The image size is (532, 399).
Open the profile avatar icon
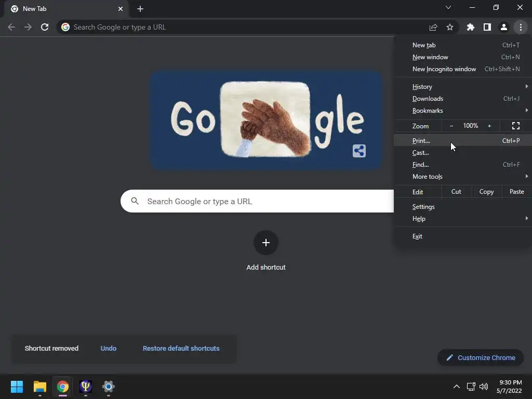504,27
